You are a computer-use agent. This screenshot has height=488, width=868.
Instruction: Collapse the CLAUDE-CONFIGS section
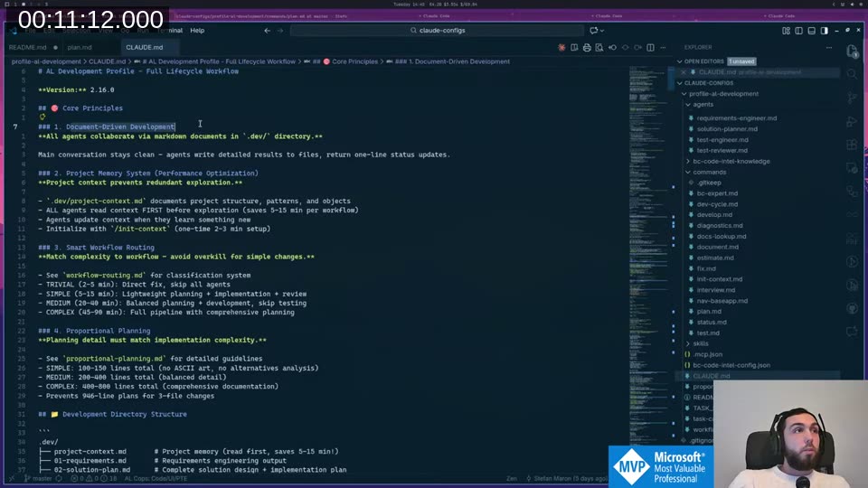[708, 83]
